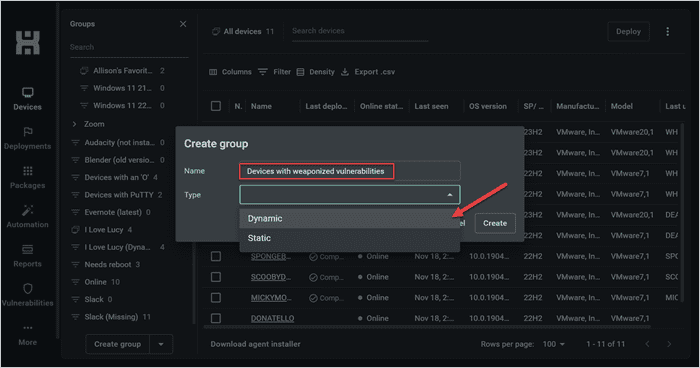Open the MICKYMO device link

pos(271,297)
